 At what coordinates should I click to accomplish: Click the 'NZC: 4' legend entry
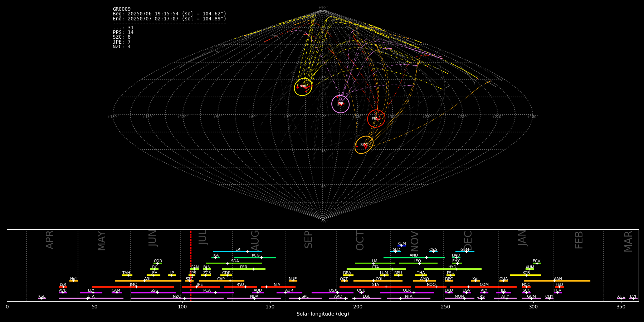(122, 47)
